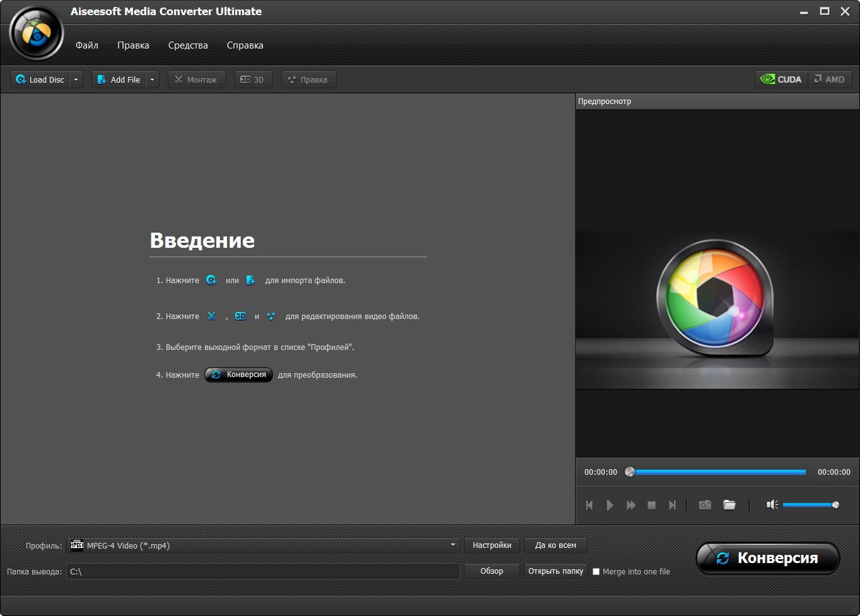The height and width of the screenshot is (616, 860).
Task: Start conversion with big Конверсия button
Action: tap(767, 558)
